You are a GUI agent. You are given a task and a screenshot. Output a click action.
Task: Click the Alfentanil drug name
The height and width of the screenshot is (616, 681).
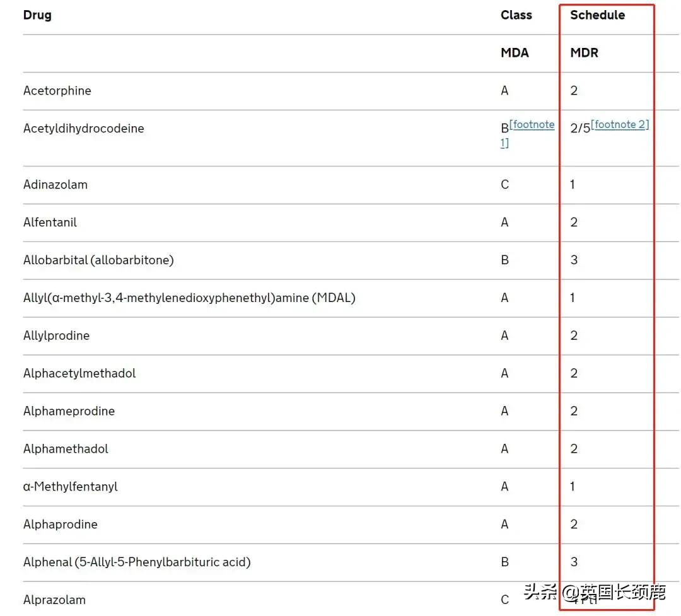click(50, 223)
